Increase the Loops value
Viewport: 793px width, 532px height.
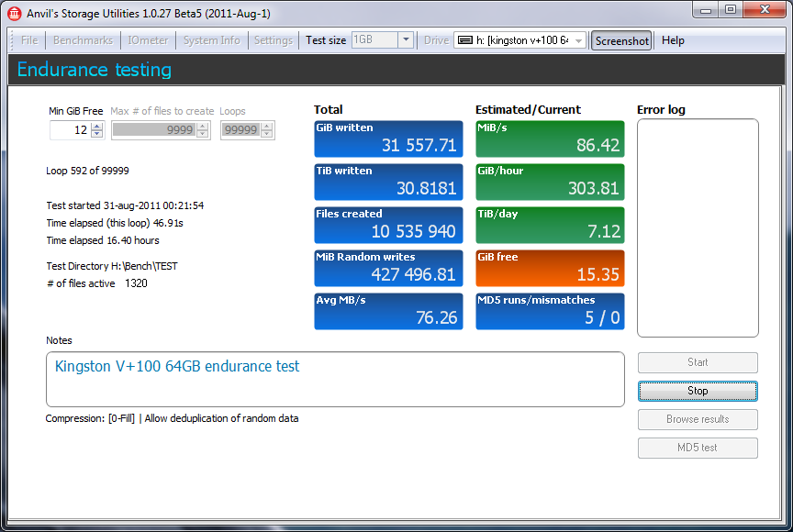(x=266, y=127)
